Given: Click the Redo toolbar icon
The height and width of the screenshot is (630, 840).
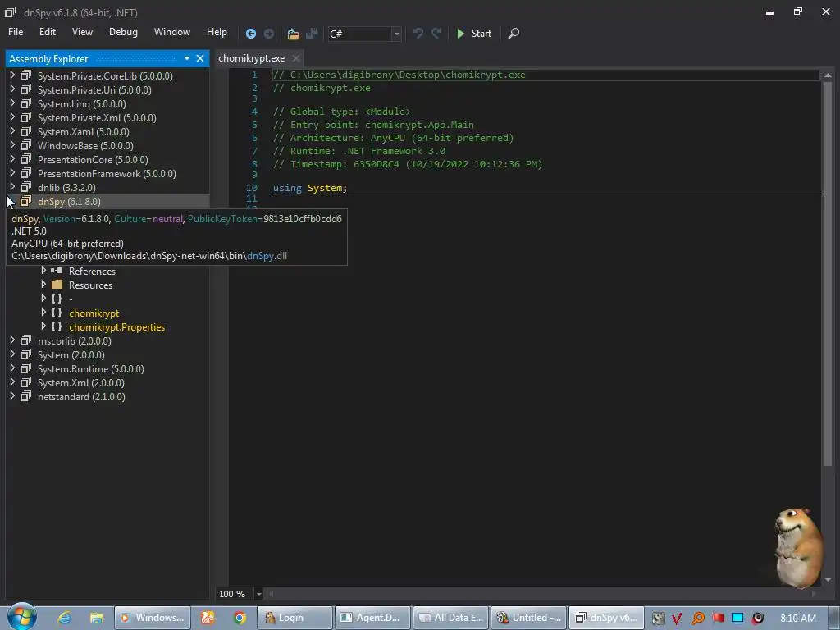Looking at the screenshot, I should pos(436,33).
